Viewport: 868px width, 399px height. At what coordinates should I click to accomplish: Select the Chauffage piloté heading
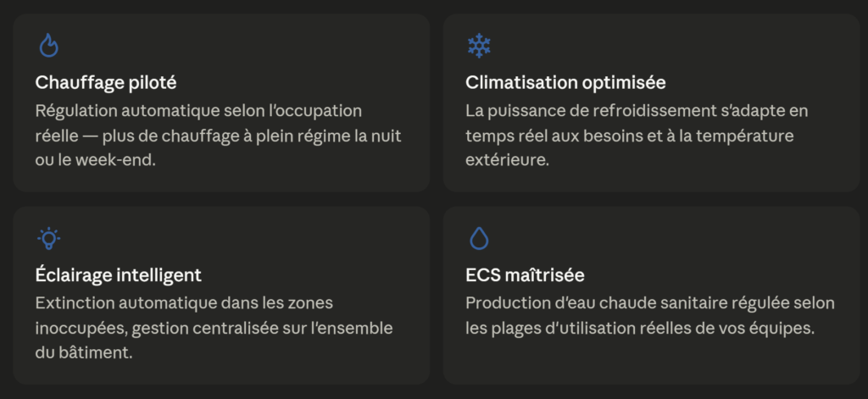point(106,82)
